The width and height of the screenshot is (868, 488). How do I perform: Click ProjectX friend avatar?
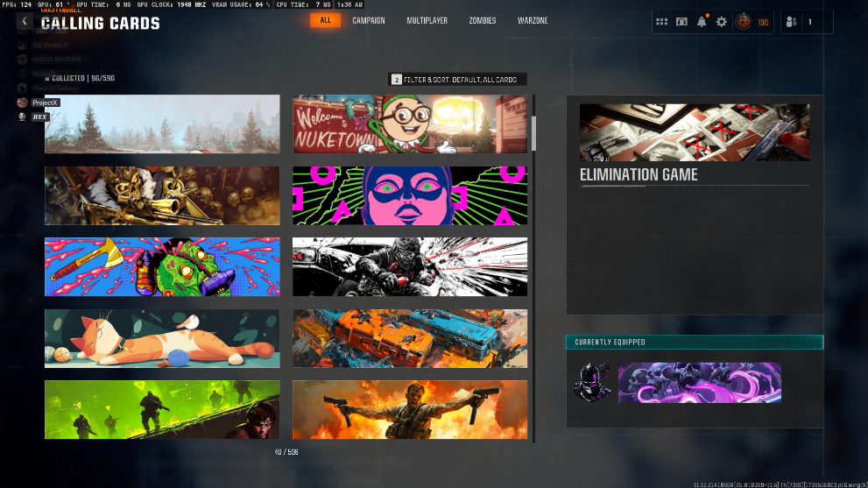[22, 103]
